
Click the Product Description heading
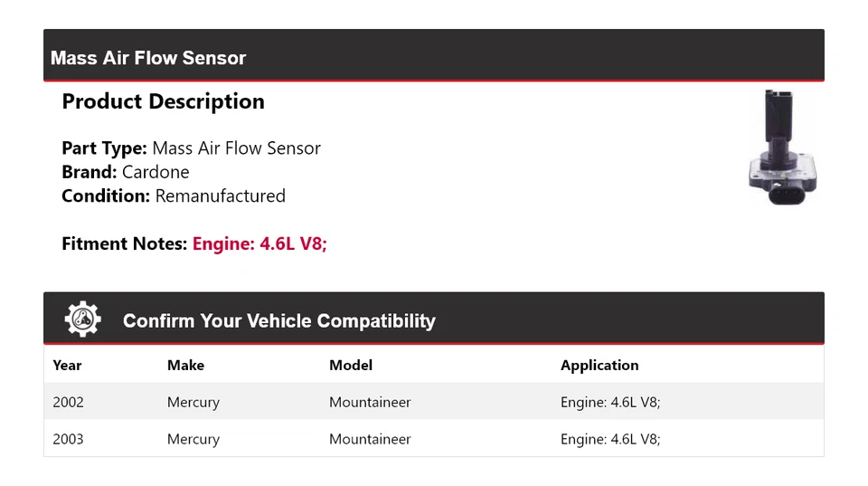(x=163, y=101)
